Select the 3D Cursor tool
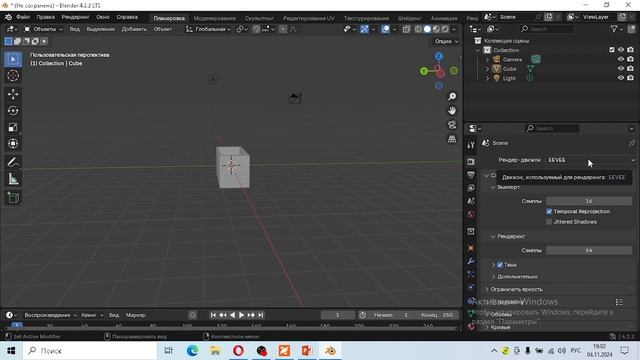The height and width of the screenshot is (360, 640). click(x=13, y=76)
